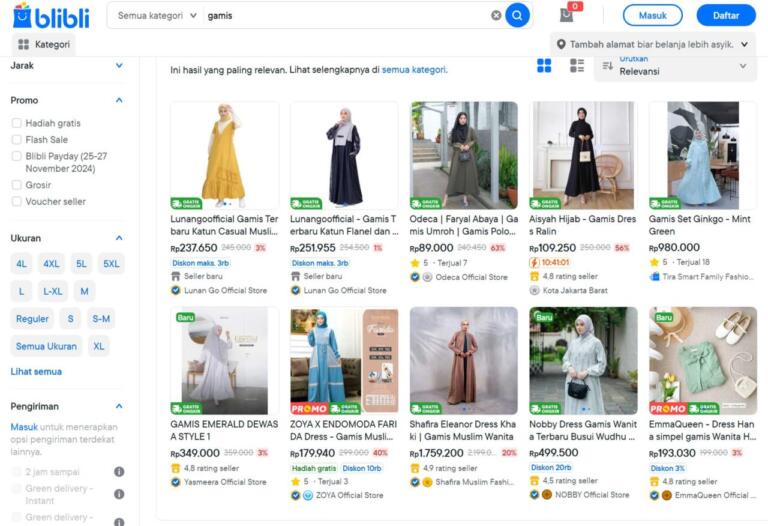Click free shipping badge on Gamis Set Ginkgo
768x526 pixels.
tap(665, 203)
